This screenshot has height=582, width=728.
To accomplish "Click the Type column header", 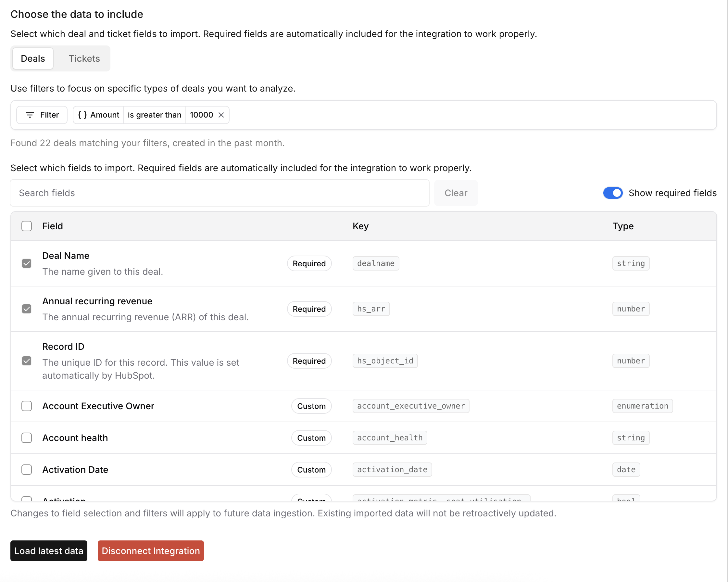I will (623, 226).
